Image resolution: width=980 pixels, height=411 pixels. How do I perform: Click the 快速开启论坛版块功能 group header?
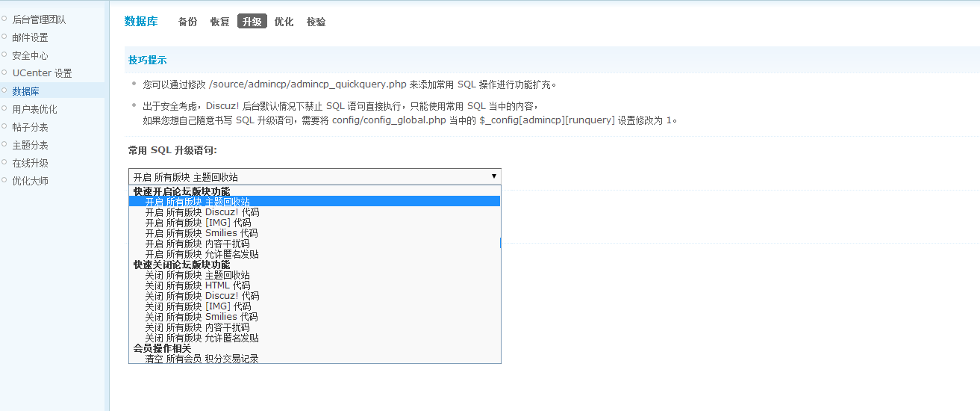181,191
